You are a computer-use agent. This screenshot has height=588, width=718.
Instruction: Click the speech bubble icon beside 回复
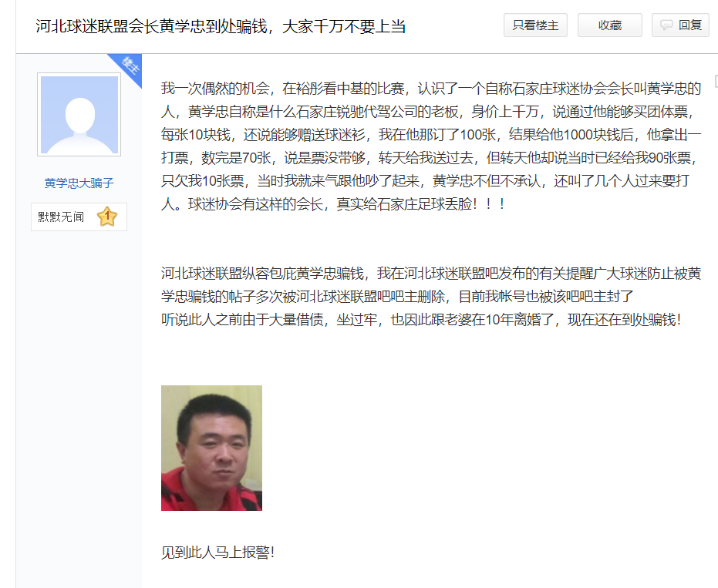coord(666,25)
